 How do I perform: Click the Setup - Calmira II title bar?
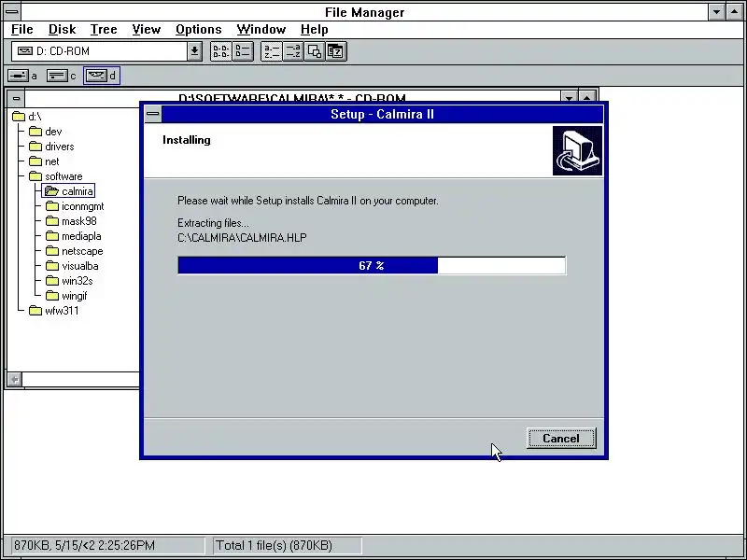click(382, 114)
